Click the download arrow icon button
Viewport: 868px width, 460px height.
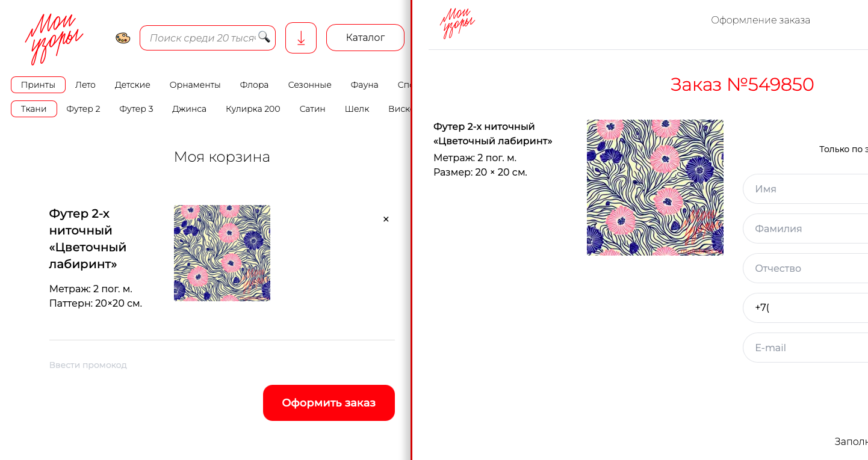(301, 38)
